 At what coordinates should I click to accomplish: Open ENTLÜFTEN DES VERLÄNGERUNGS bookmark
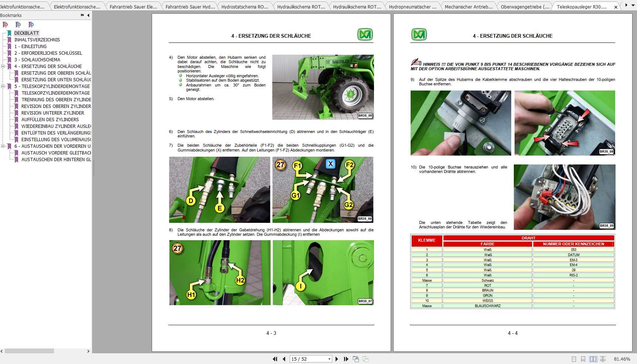56,133
